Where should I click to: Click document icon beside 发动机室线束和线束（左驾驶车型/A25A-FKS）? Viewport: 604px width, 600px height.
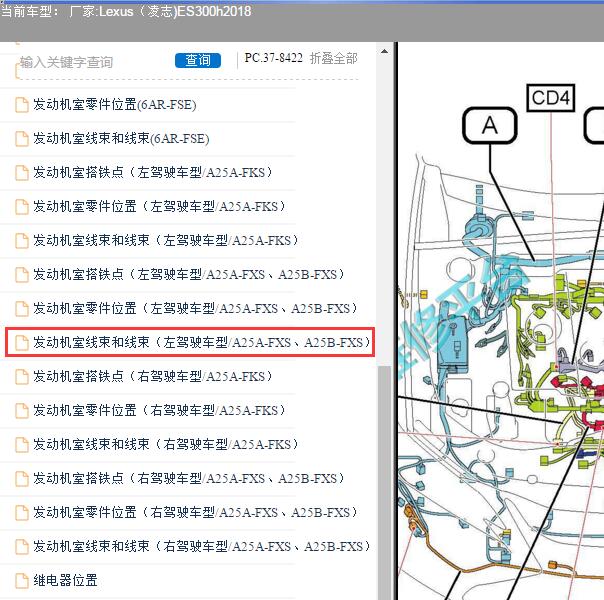[22, 241]
